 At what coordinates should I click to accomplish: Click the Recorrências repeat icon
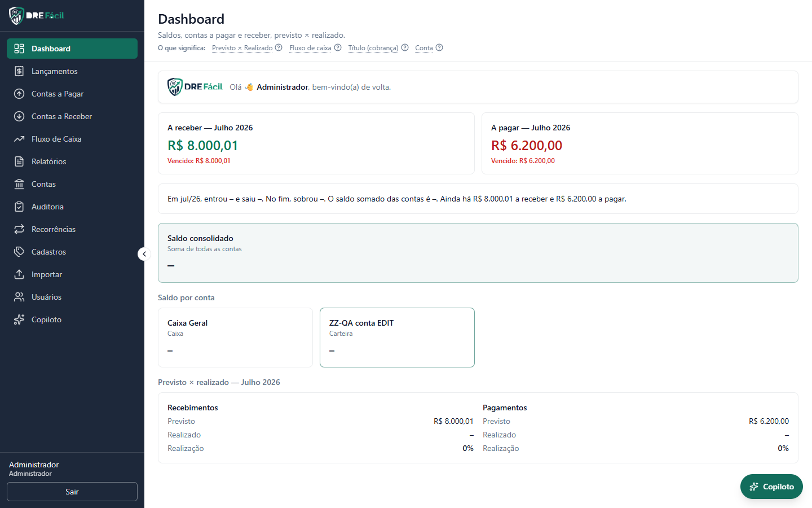tap(19, 229)
